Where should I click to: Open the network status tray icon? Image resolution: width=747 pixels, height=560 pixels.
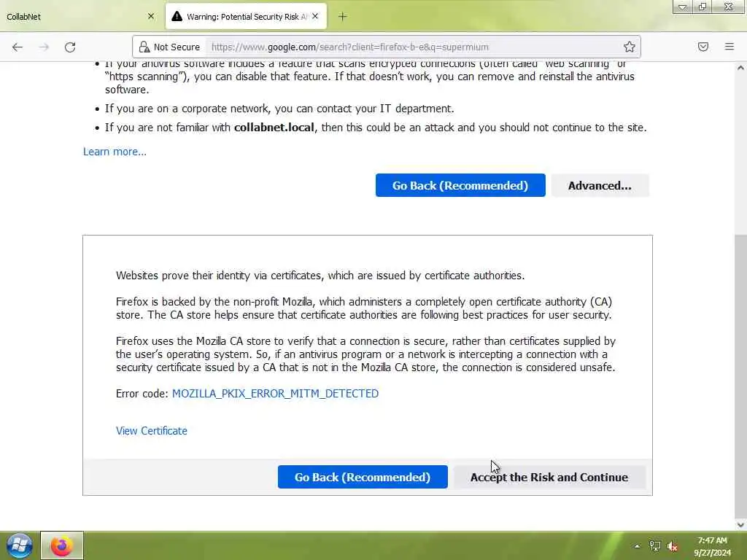click(x=655, y=546)
